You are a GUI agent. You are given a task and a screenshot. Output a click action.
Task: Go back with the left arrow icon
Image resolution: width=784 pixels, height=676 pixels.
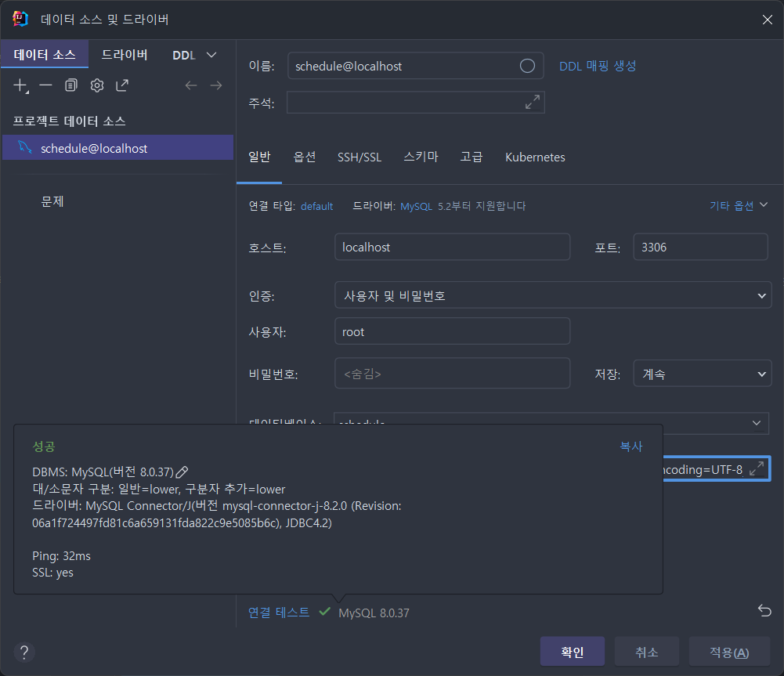point(191,85)
